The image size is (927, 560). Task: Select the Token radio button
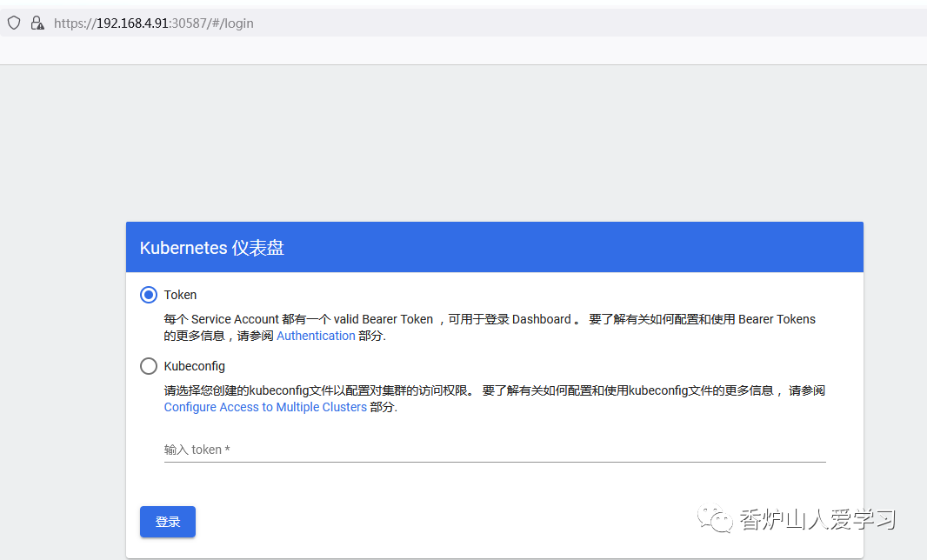point(149,295)
